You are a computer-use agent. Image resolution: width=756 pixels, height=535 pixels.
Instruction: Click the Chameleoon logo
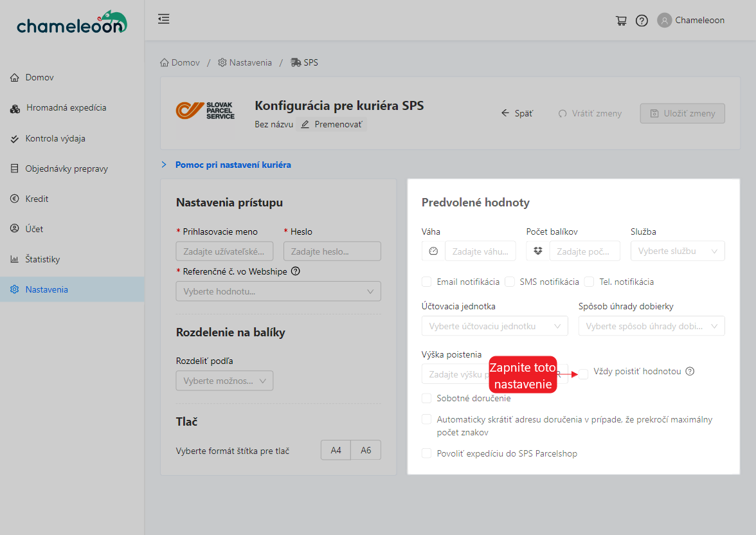72,23
